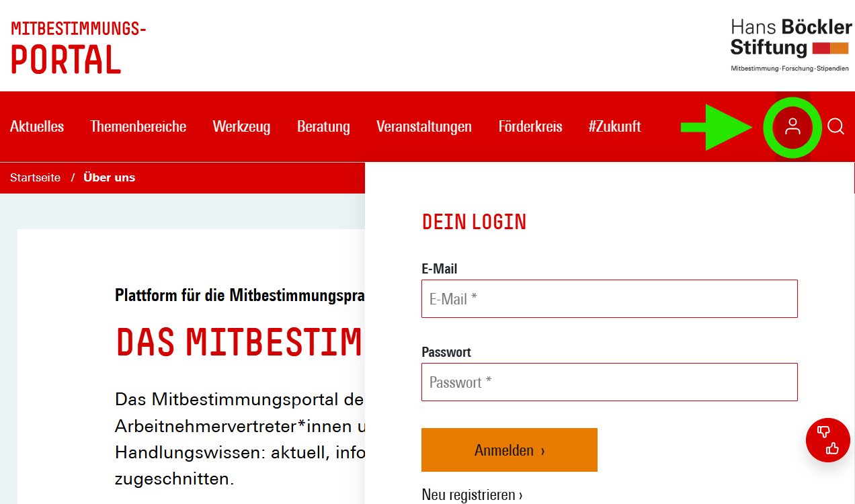Image resolution: width=855 pixels, height=504 pixels.
Task: Focus the Passwort input field
Action: [x=609, y=382]
